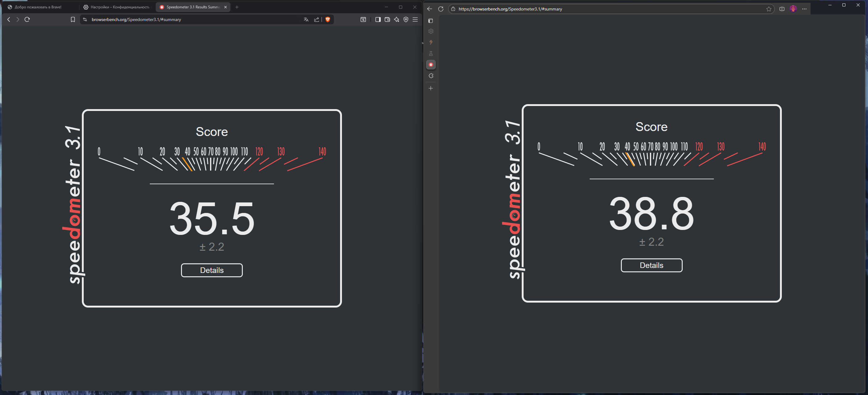The width and height of the screenshot is (868, 395).
Task: Click the Brave Shields lion icon
Action: [327, 19]
